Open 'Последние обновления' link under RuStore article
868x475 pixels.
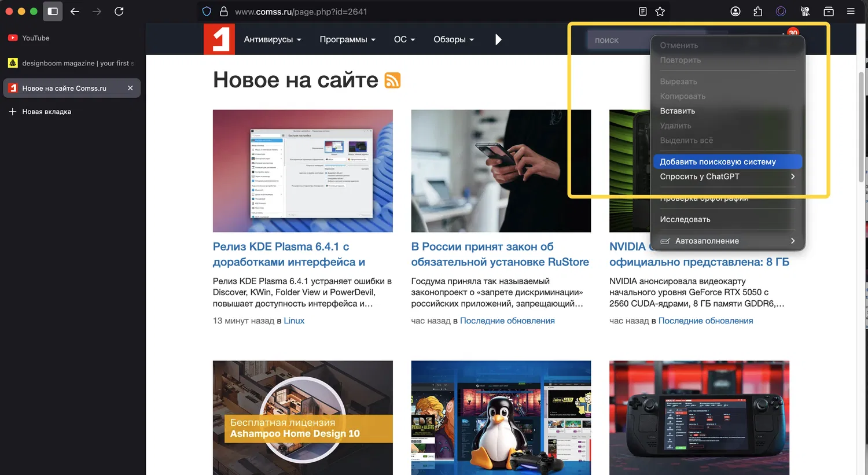click(x=507, y=321)
